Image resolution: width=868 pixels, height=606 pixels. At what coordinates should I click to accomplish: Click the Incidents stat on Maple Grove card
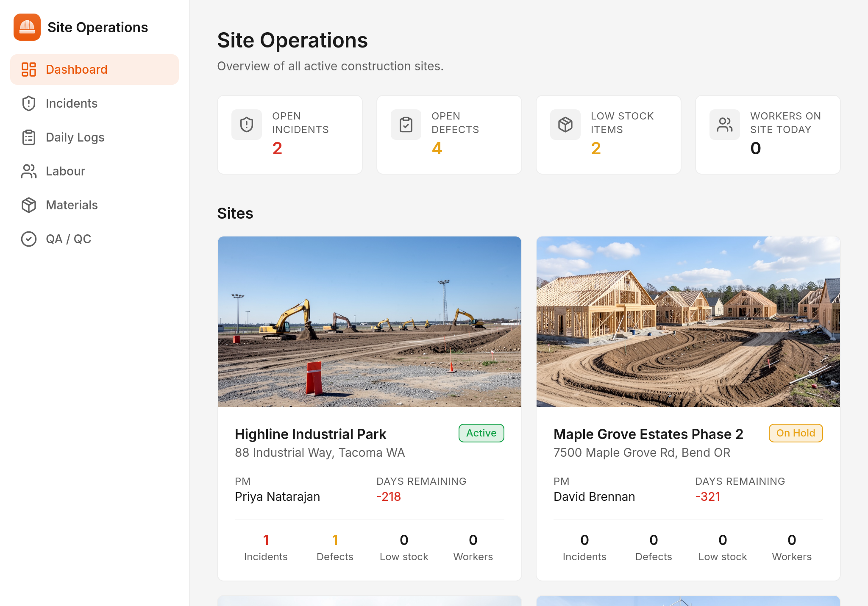584,548
